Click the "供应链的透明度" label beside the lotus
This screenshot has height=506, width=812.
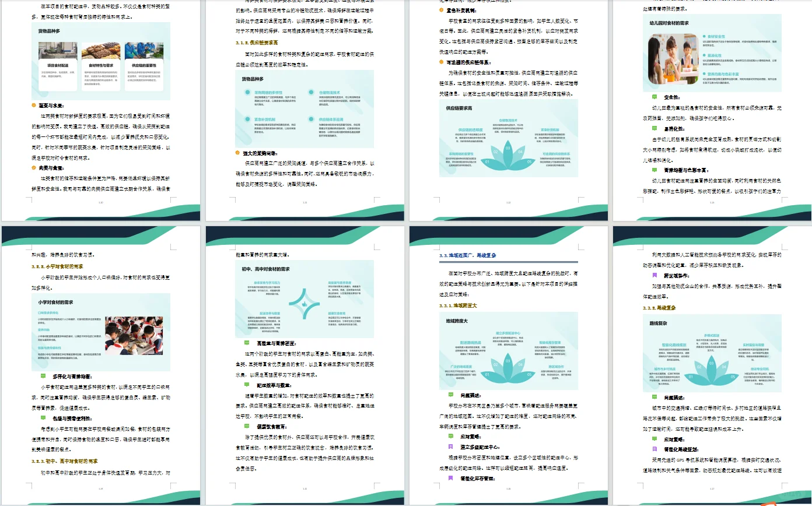470,129
